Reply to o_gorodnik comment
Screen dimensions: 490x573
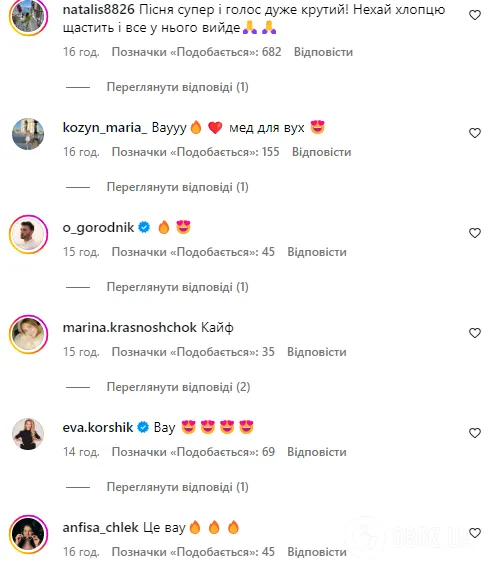(317, 252)
